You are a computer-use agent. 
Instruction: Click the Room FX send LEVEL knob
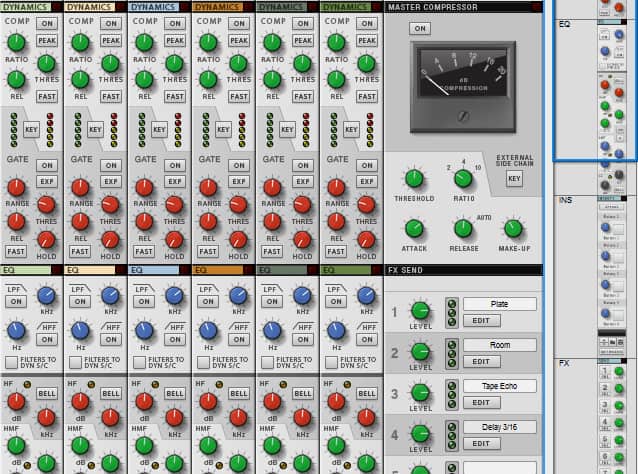coord(421,352)
